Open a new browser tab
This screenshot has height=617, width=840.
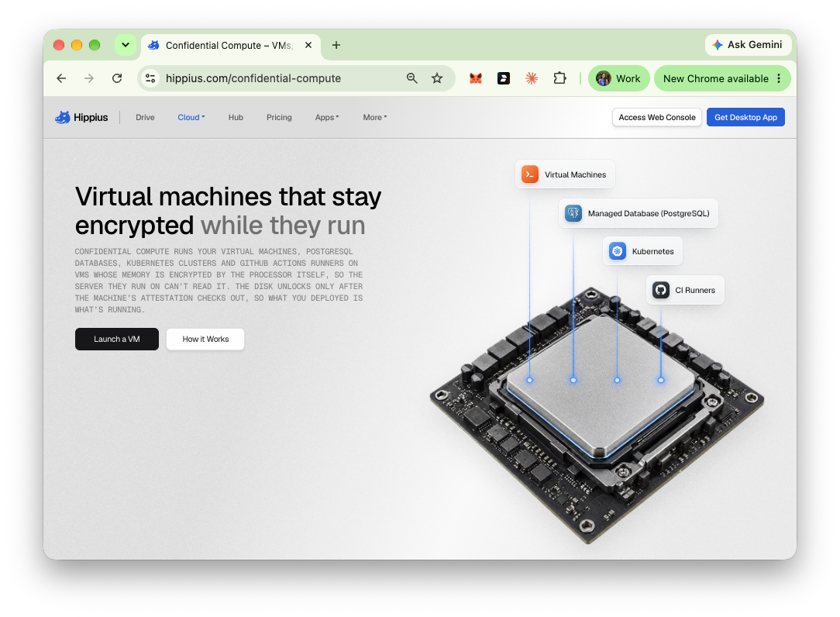pos(336,45)
